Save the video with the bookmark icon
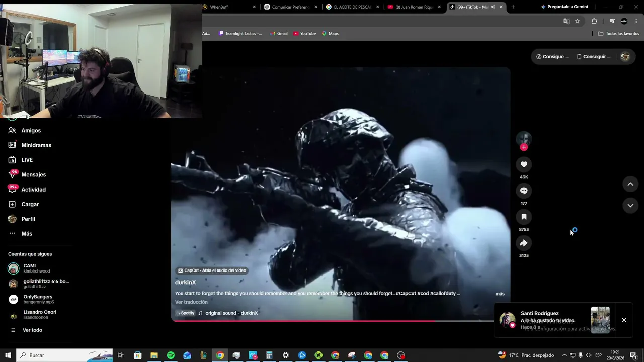 [524, 217]
